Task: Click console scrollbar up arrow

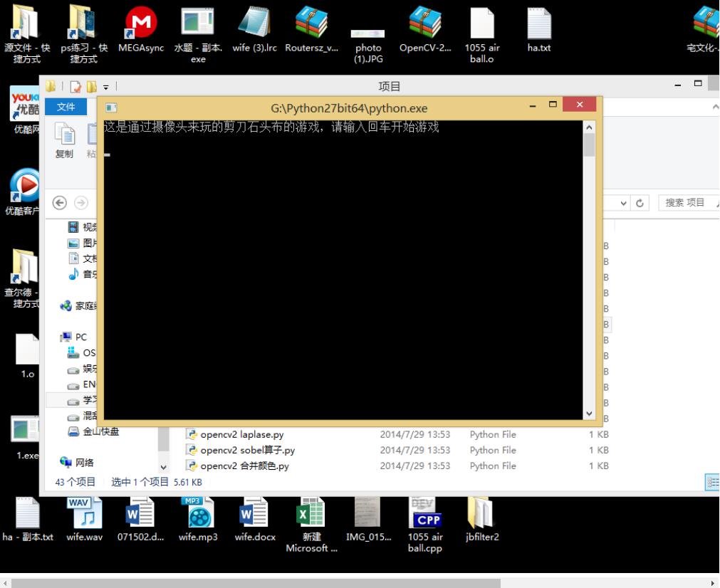Action: click(589, 127)
